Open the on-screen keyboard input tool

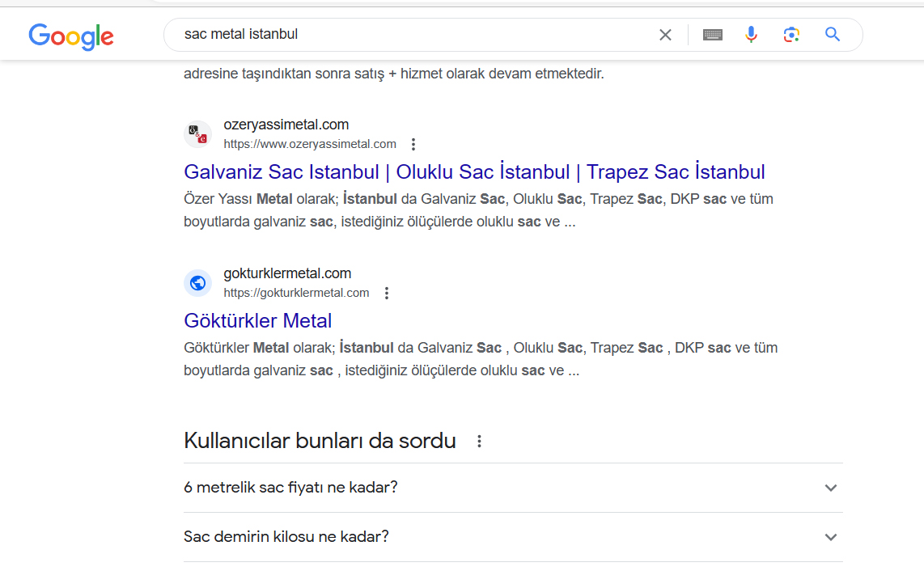click(713, 35)
